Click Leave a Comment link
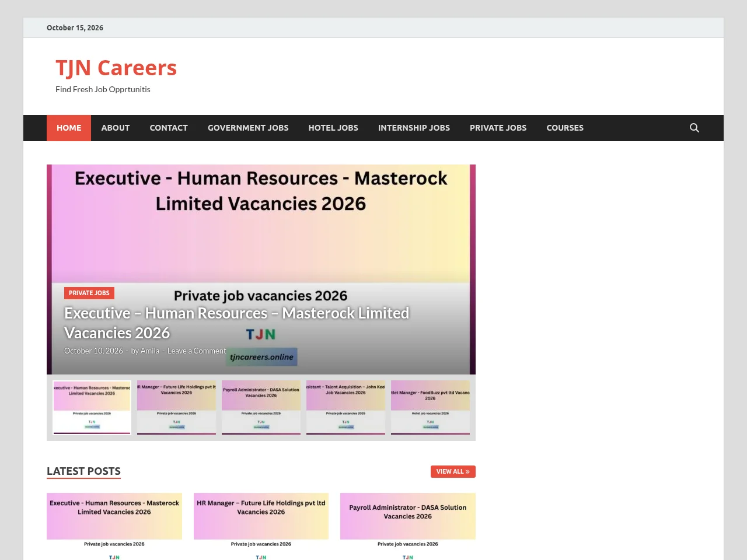747x560 pixels. click(197, 351)
